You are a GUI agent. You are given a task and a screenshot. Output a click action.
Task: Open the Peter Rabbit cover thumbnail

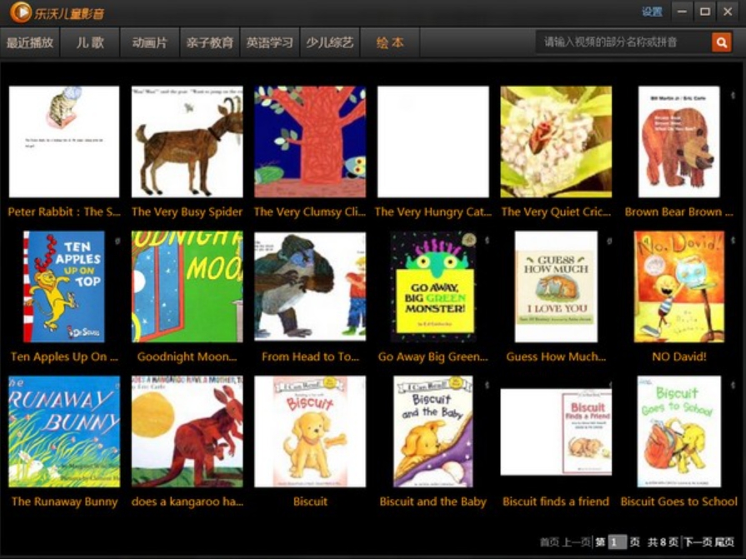[64, 142]
